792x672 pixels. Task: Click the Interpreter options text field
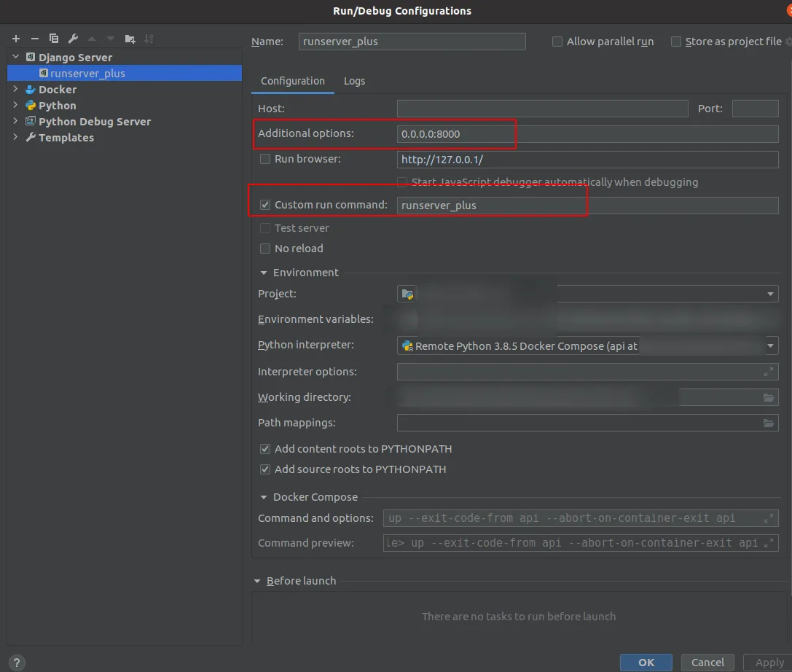(x=587, y=372)
